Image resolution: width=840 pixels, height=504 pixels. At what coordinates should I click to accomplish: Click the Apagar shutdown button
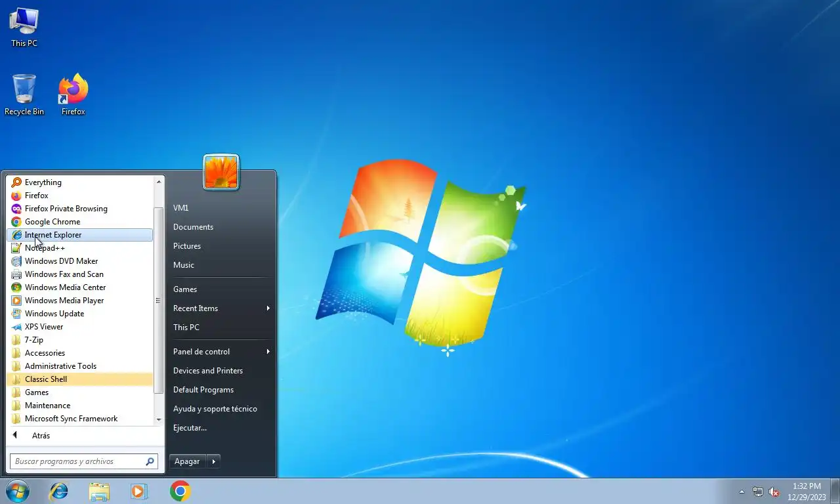(188, 461)
